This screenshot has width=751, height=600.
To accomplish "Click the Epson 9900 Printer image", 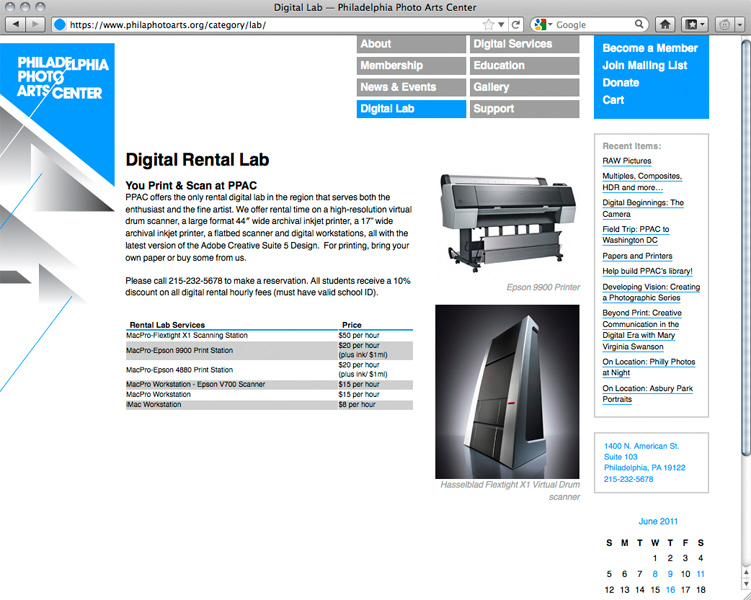I will coord(508,223).
